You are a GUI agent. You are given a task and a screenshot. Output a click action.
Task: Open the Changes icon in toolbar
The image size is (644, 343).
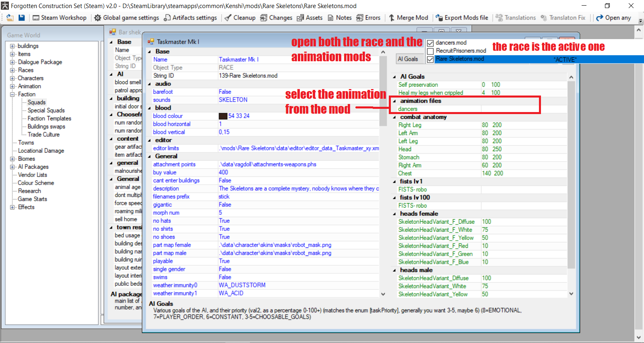(264, 18)
